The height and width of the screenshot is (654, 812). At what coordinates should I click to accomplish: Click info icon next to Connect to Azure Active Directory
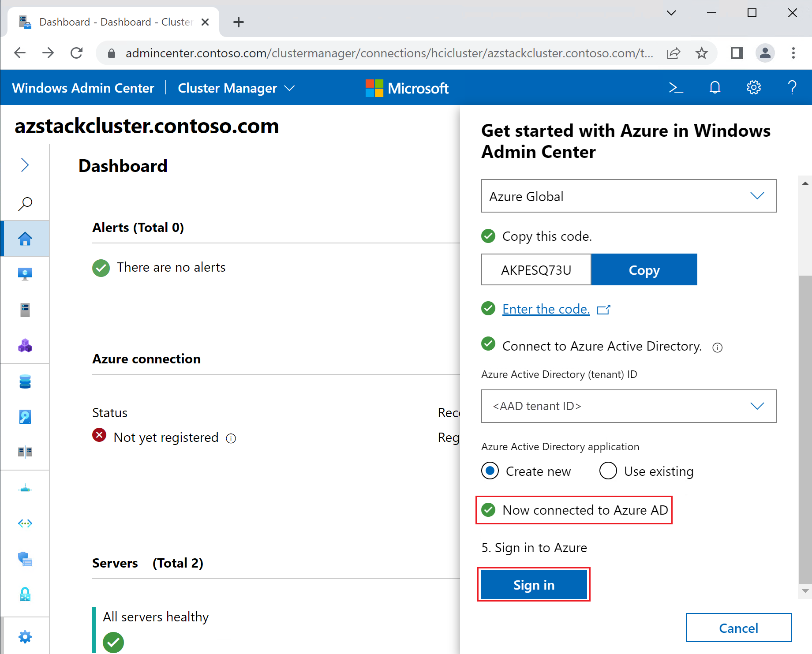pos(718,348)
